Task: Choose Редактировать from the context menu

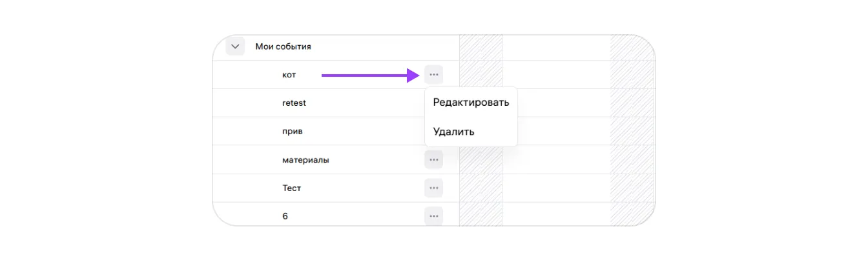Action: pos(471,103)
